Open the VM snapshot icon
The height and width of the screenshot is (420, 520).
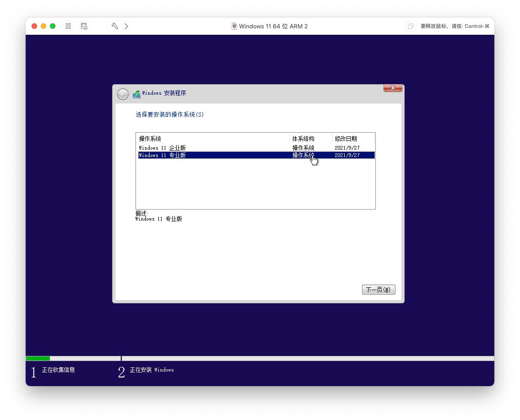[84, 26]
